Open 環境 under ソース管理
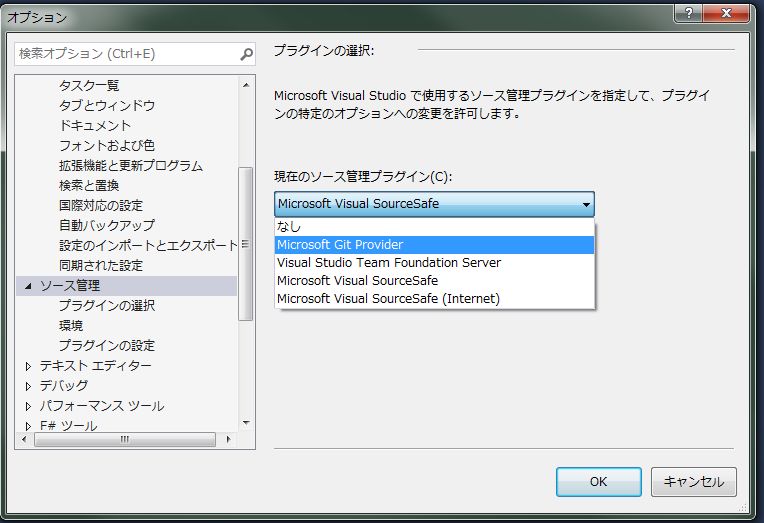The width and height of the screenshot is (764, 523). [x=71, y=326]
